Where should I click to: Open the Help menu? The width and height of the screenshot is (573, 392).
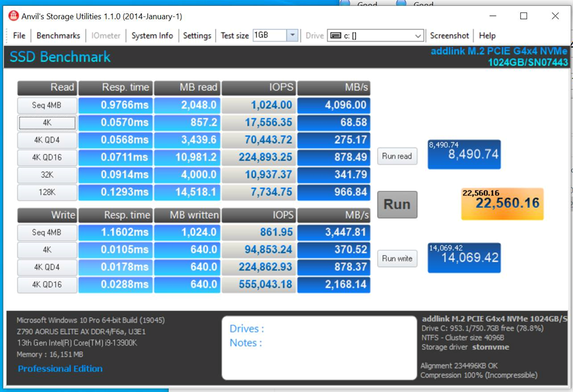[x=487, y=36]
